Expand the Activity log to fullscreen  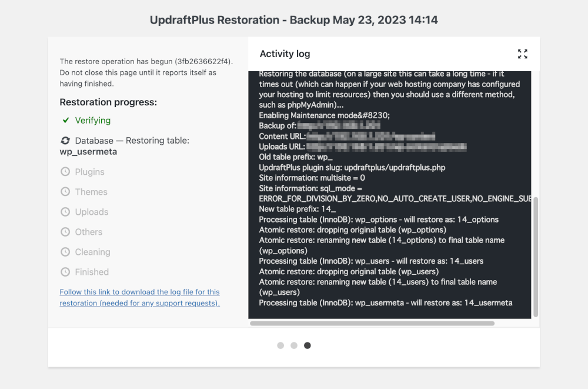[x=522, y=54]
